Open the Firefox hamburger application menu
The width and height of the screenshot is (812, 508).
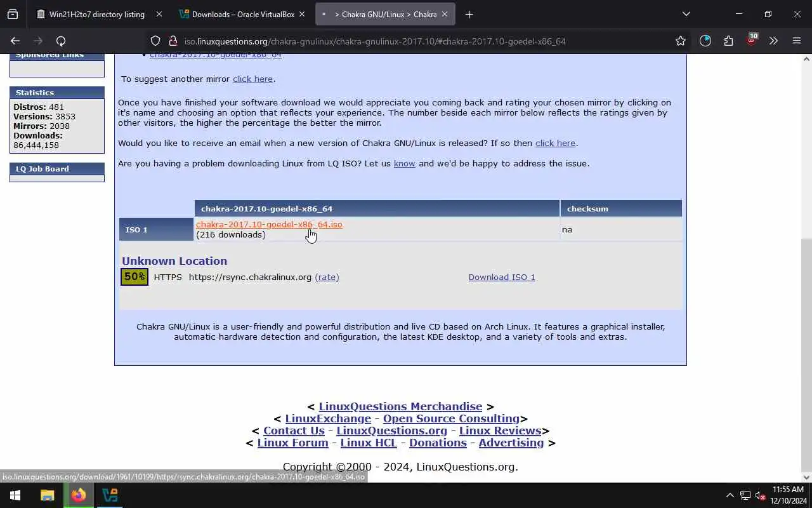click(797, 41)
